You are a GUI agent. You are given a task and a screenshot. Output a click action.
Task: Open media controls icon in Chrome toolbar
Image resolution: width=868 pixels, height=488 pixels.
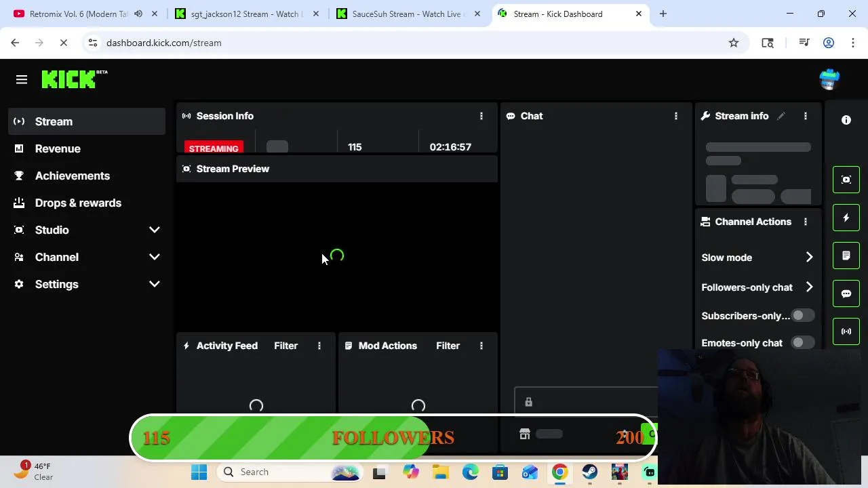click(804, 43)
